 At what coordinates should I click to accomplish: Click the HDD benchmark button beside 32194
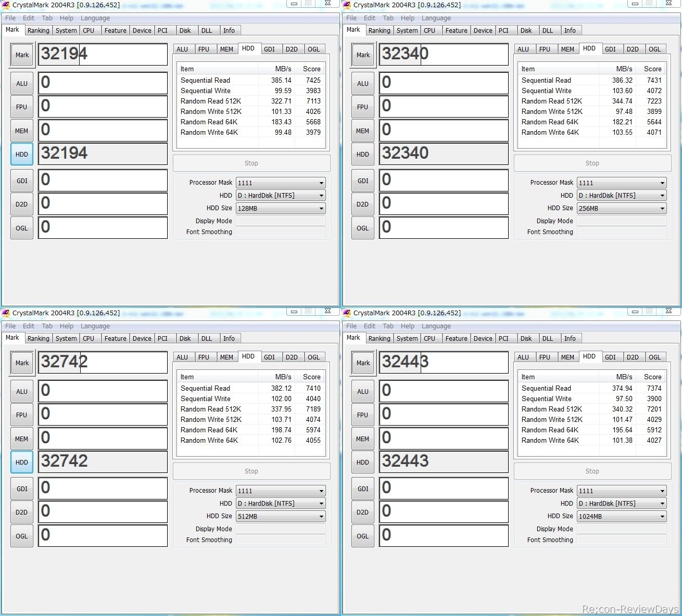(22, 155)
